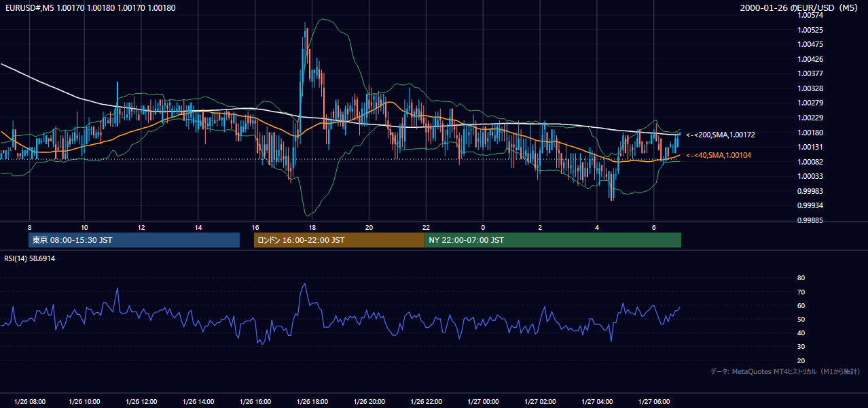
Task: Click the RSI 20 level label
Action: [x=801, y=360]
